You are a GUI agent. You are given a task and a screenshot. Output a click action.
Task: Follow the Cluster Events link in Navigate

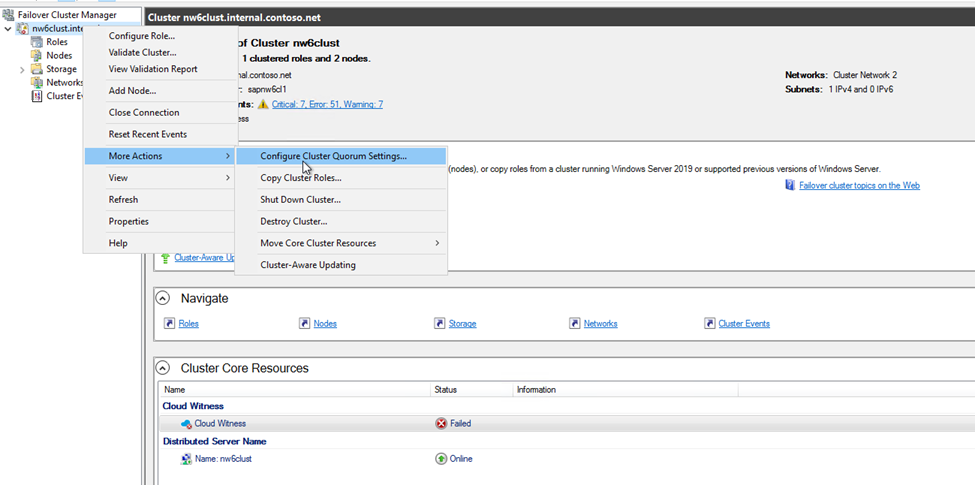(x=744, y=323)
